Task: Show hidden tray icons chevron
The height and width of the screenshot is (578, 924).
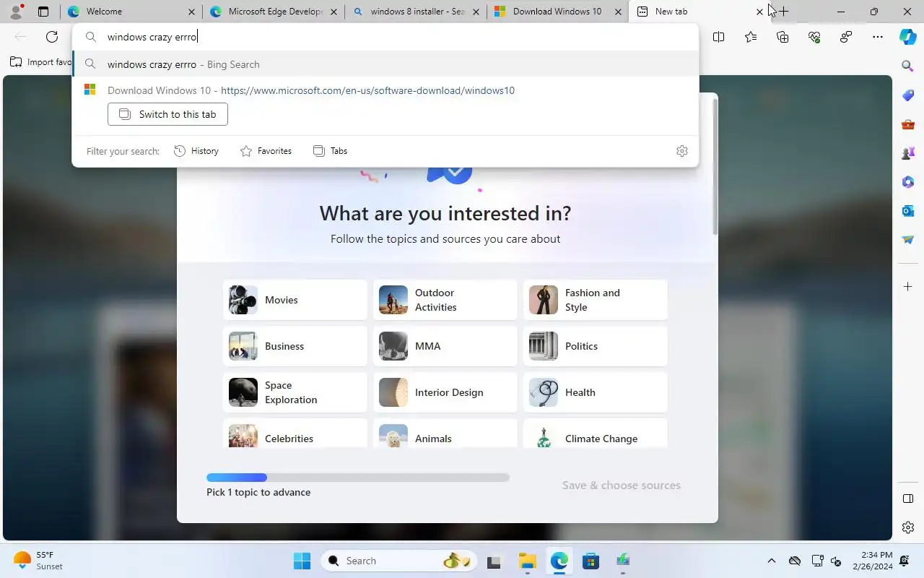Action: (x=771, y=561)
